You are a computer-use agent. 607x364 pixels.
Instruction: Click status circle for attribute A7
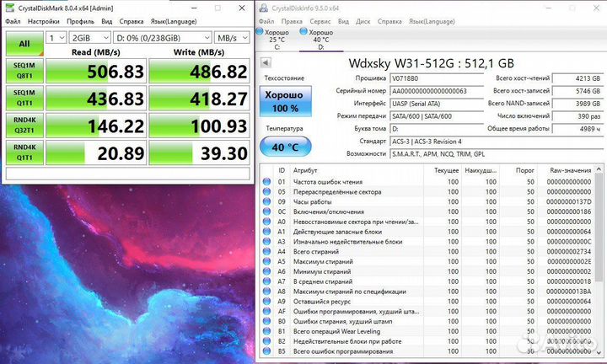point(266,281)
